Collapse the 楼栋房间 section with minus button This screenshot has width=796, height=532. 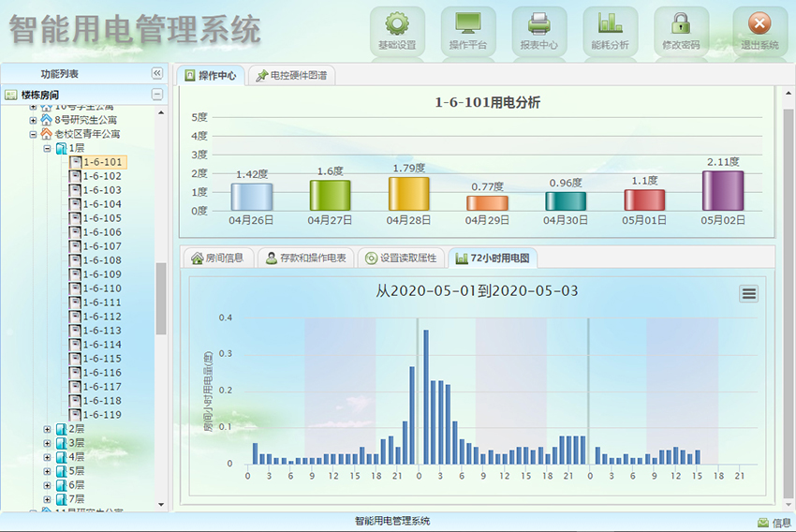[x=156, y=95]
